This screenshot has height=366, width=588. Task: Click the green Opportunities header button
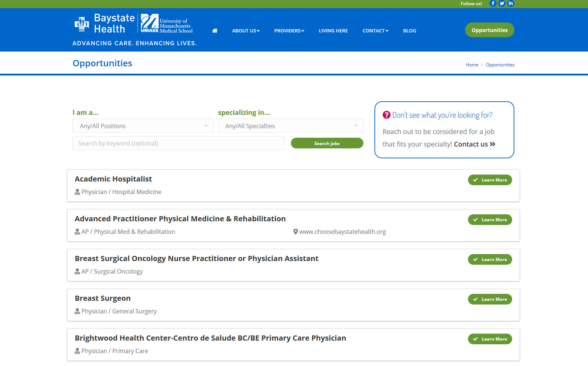tap(489, 30)
